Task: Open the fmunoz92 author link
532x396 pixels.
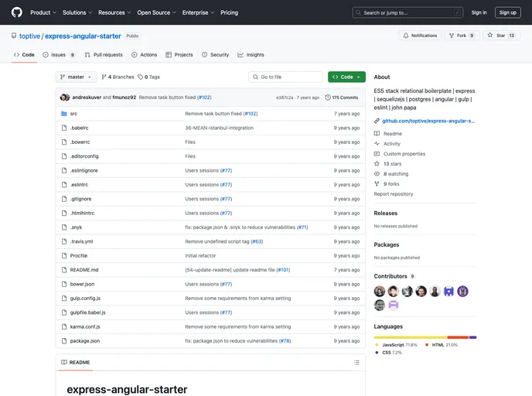Action: point(124,97)
